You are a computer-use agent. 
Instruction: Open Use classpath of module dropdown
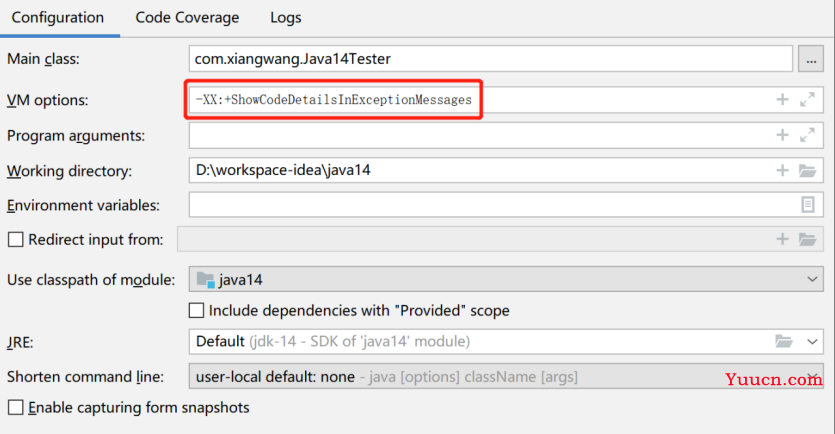tap(506, 280)
